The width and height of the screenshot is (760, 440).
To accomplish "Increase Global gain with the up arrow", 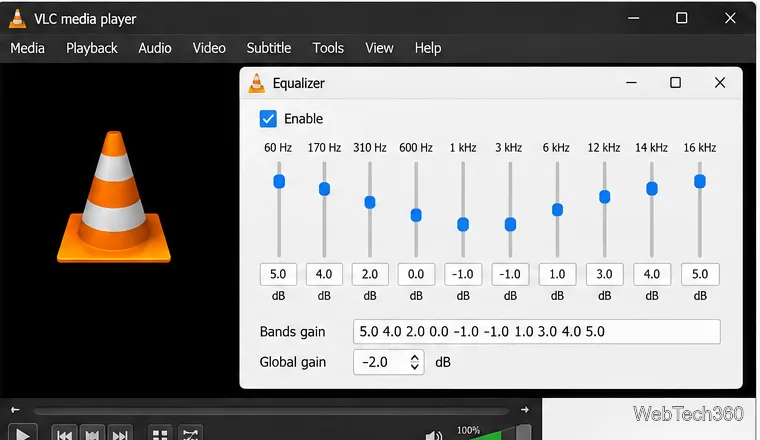I will (414, 358).
